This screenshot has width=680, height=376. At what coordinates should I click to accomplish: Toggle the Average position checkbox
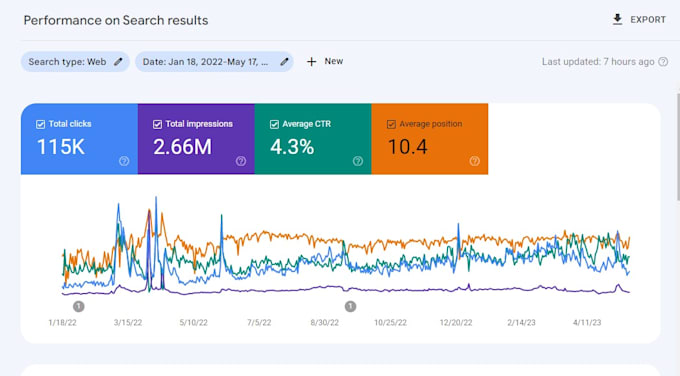coord(391,124)
